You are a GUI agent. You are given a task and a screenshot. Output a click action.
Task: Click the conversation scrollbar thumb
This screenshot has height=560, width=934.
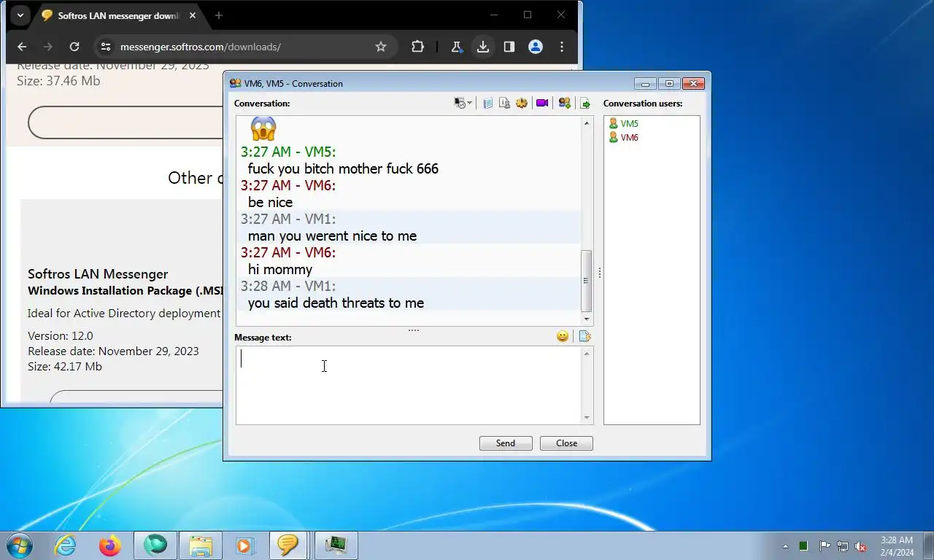point(587,281)
